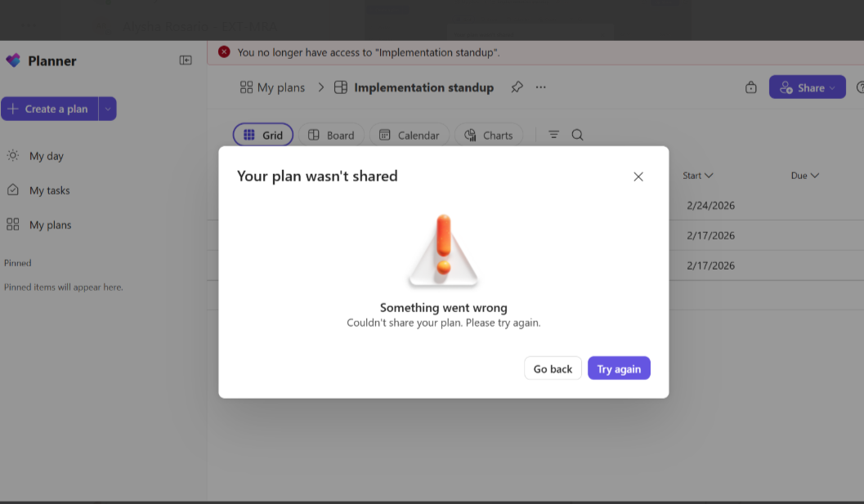Open the filter lines icon
The image size is (864, 504).
tap(553, 135)
